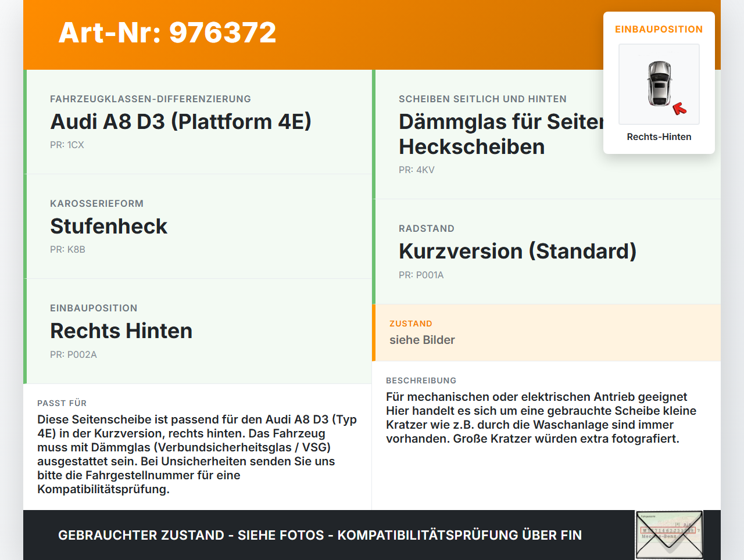Screen dimensions: 744x560
Task: Click the Art-Nr: 976372 header
Action: 167,33
